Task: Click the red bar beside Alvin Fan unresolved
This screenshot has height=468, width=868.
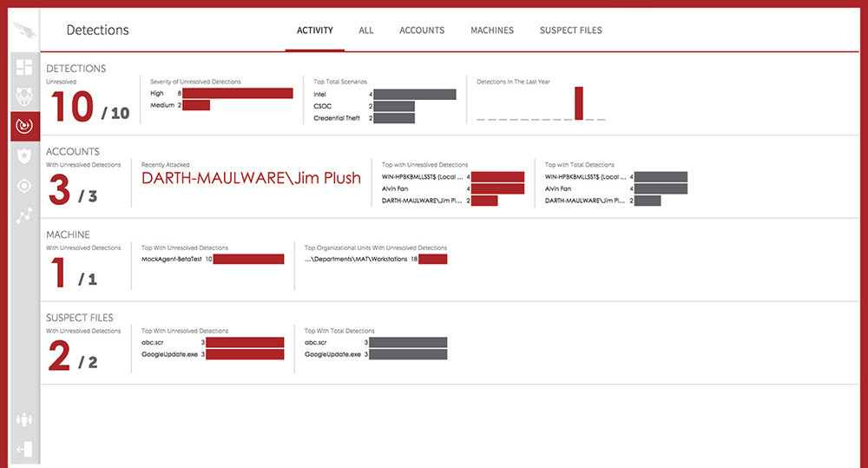Action: click(497, 189)
